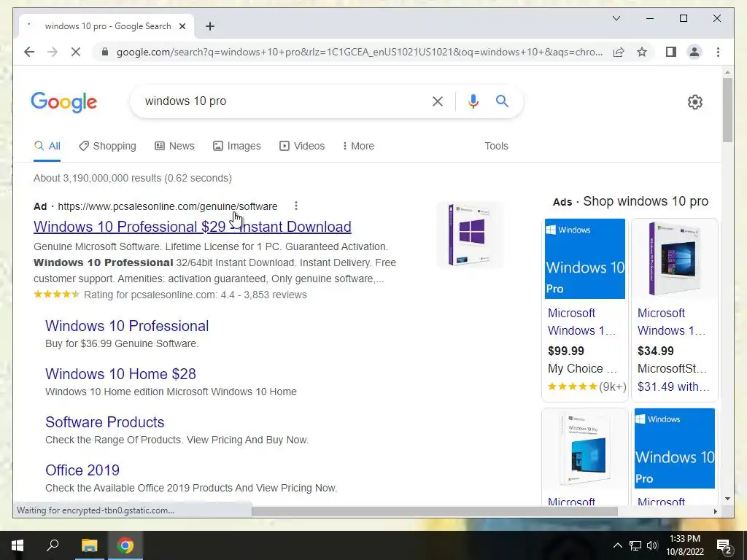Select the All results tab
The image size is (747, 560).
[47, 146]
